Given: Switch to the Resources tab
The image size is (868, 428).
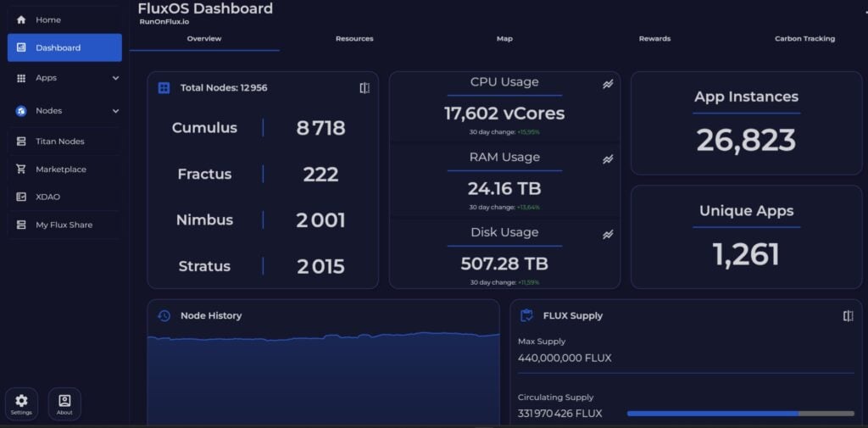Looking at the screenshot, I should [x=354, y=39].
